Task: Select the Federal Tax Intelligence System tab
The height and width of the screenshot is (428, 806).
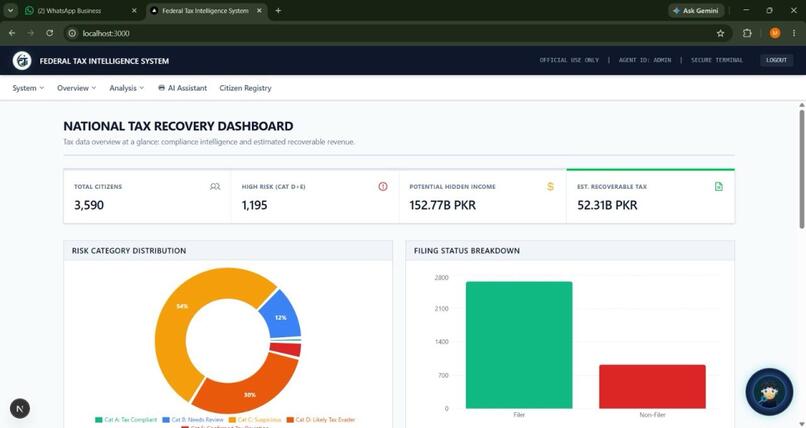Action: tap(205, 11)
